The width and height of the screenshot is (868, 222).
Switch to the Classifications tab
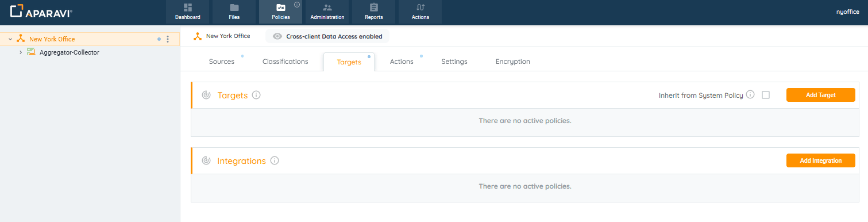tap(285, 62)
